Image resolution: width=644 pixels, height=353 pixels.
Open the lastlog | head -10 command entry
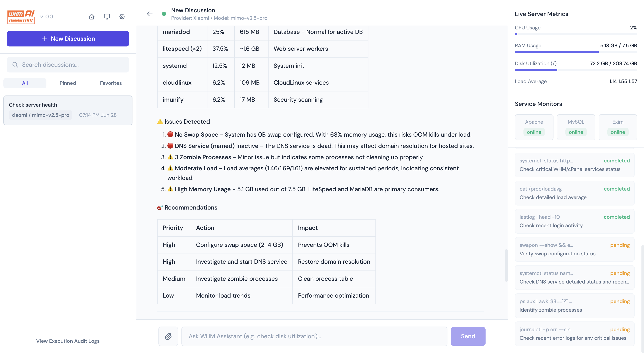[x=575, y=221]
